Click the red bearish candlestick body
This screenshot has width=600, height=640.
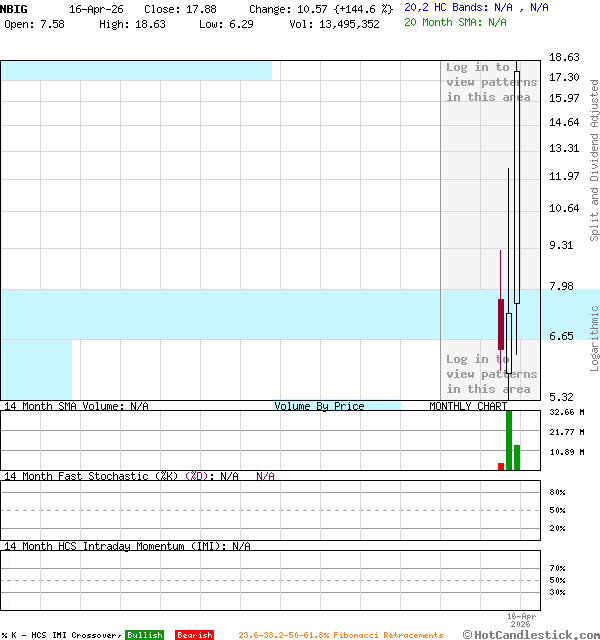click(x=501, y=323)
